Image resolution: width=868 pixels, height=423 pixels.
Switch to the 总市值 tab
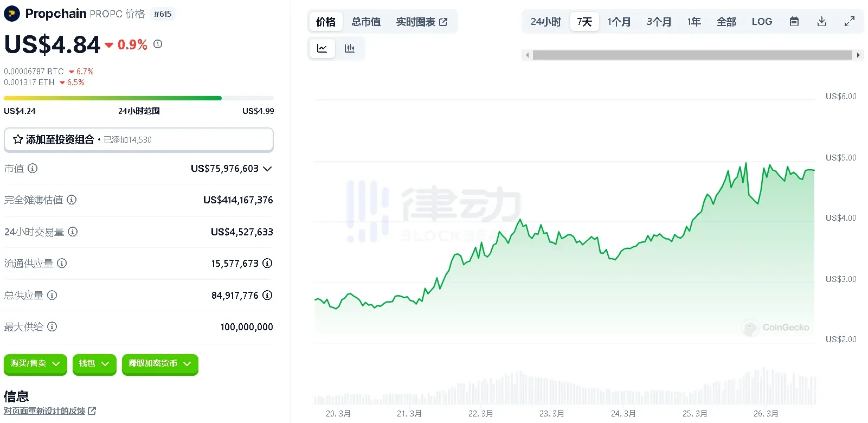point(366,22)
